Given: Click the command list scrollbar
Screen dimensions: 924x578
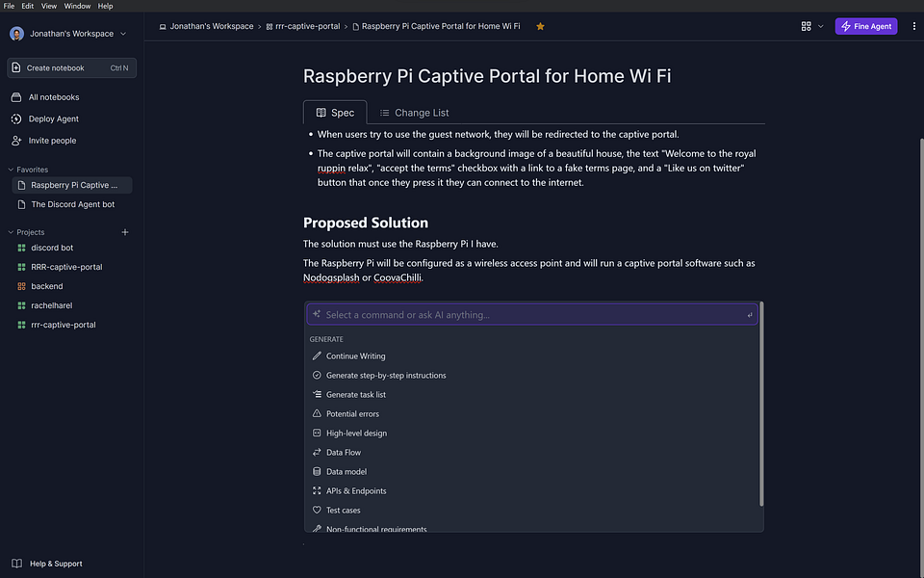Looking at the screenshot, I should point(761,404).
